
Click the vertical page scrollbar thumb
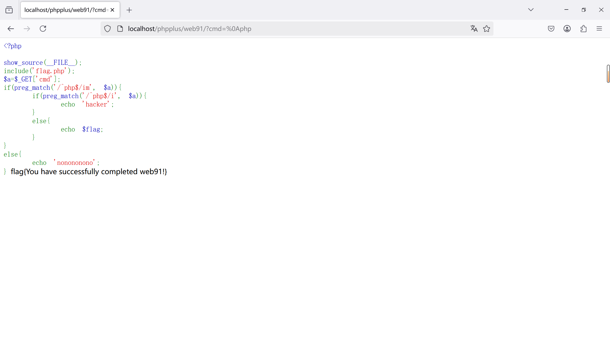[x=608, y=74]
